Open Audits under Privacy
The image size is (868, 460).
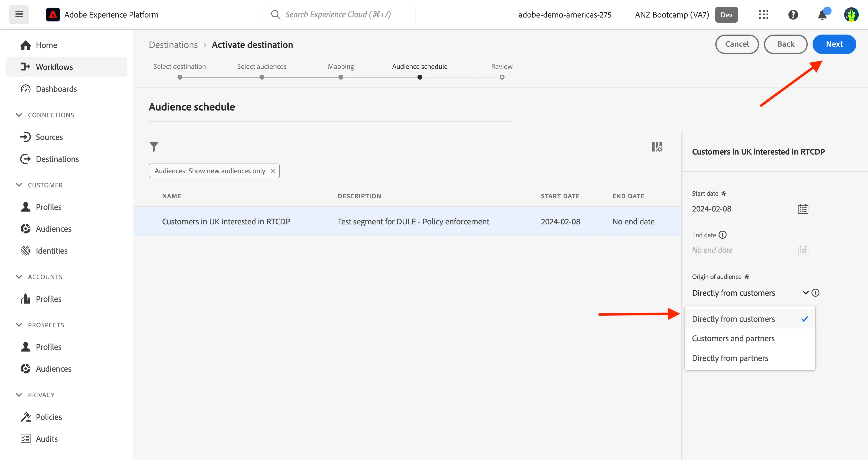pyautogui.click(x=66, y=439)
